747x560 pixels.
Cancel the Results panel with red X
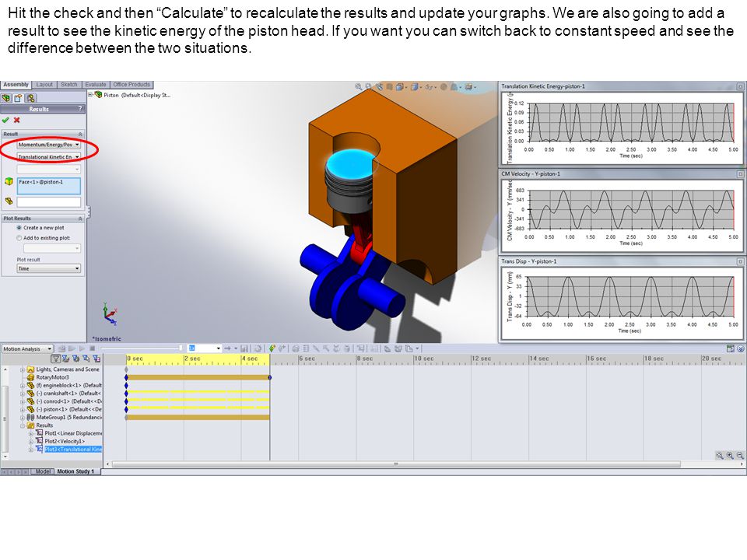click(x=16, y=120)
